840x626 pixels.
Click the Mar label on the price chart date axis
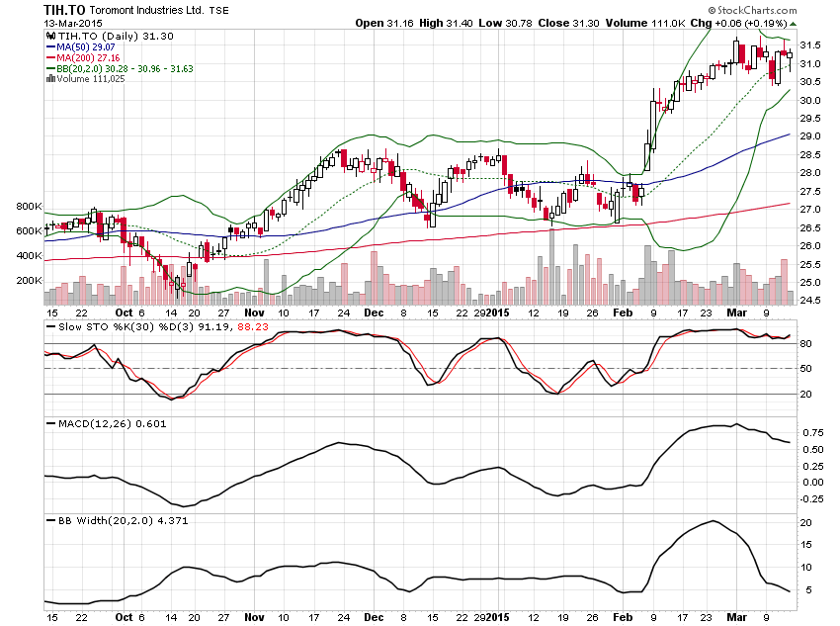click(736, 313)
